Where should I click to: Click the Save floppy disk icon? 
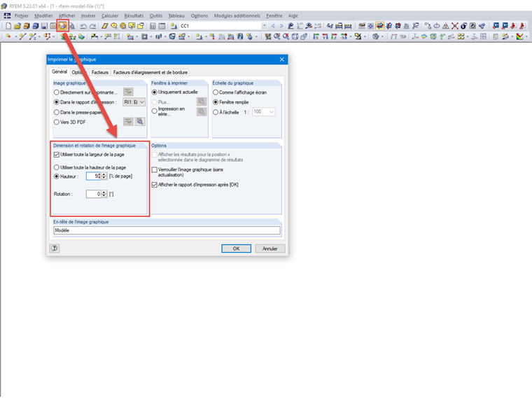pos(44,26)
